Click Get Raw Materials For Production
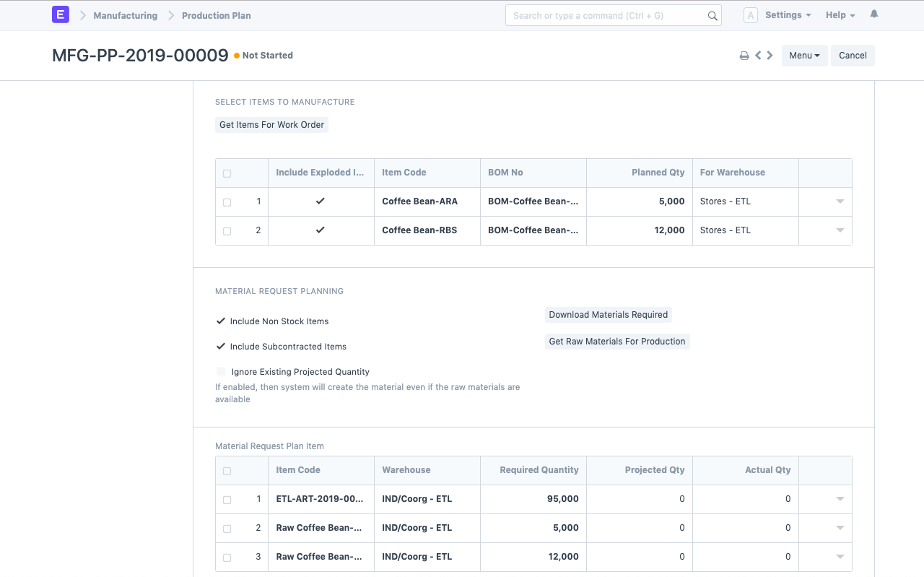The width and height of the screenshot is (924, 577). coord(617,342)
